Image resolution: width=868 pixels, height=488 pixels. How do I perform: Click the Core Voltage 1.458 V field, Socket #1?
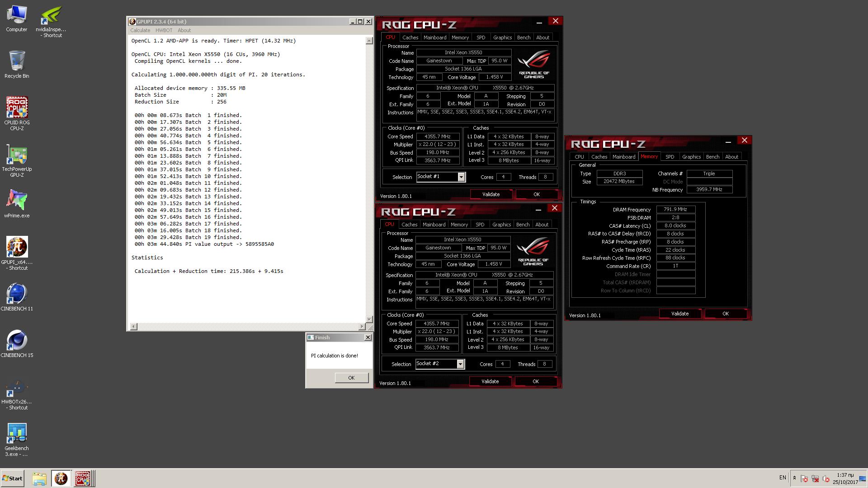pos(494,77)
